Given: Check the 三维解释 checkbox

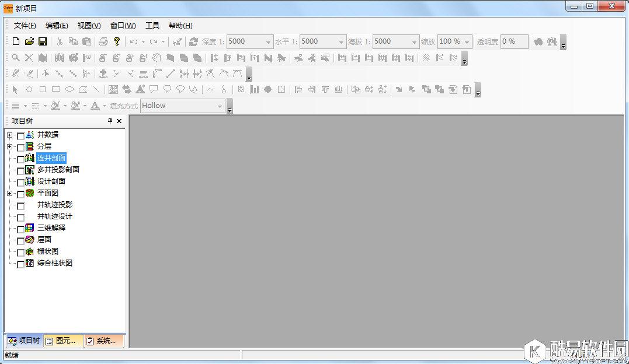Looking at the screenshot, I should 20,228.
